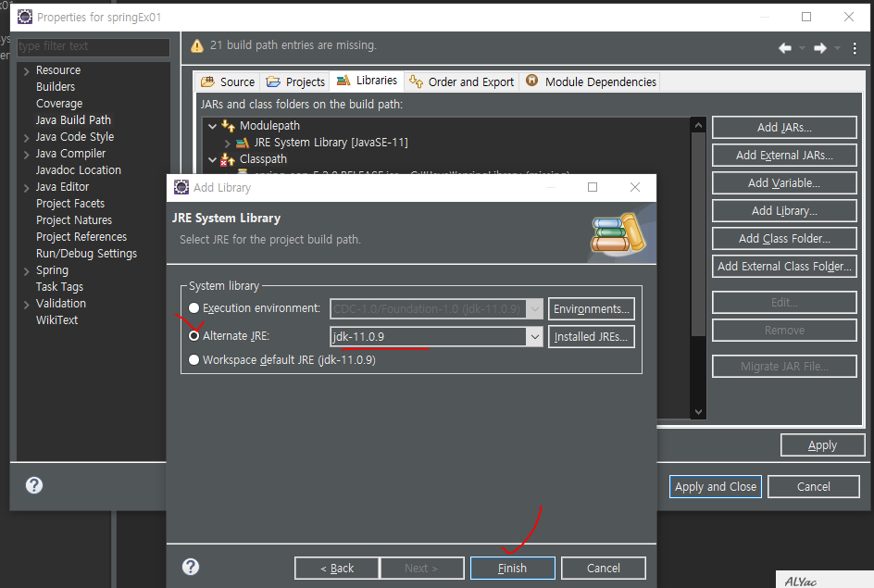Switch to Order and Export tab

[x=461, y=81]
